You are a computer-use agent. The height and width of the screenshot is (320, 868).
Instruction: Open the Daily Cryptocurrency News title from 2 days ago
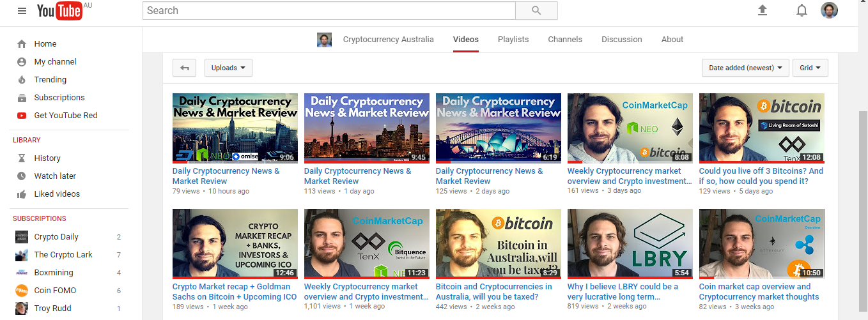490,176
